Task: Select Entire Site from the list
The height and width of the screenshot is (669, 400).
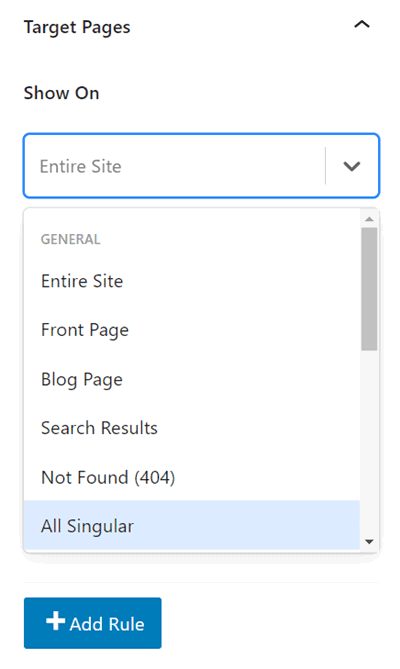Action: (x=192, y=281)
